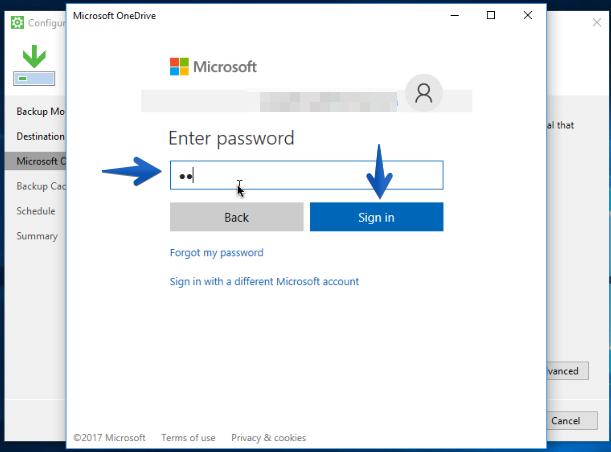Viewport: 611px width, 452px height.
Task: Click the green gear Configure icon
Action: click(17, 23)
